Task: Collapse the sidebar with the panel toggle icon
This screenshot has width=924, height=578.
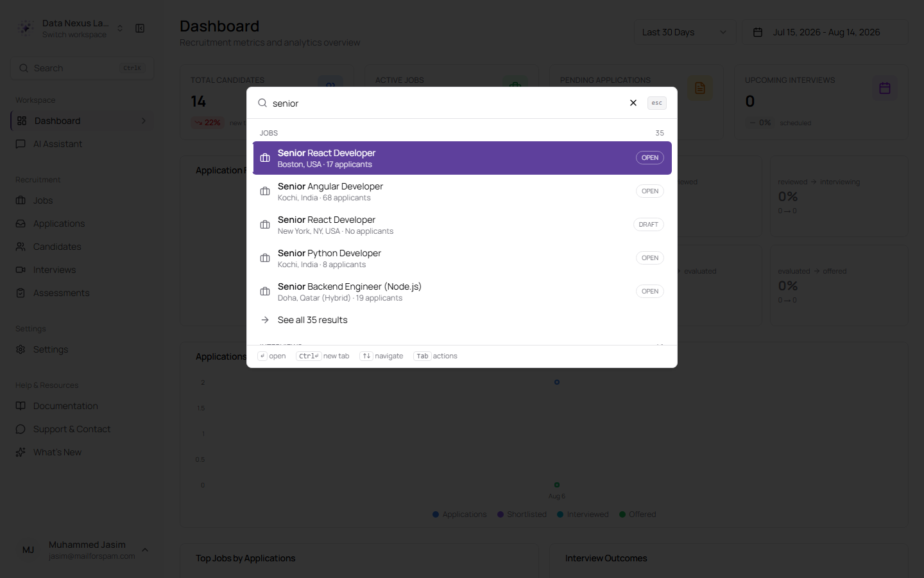Action: (140, 28)
